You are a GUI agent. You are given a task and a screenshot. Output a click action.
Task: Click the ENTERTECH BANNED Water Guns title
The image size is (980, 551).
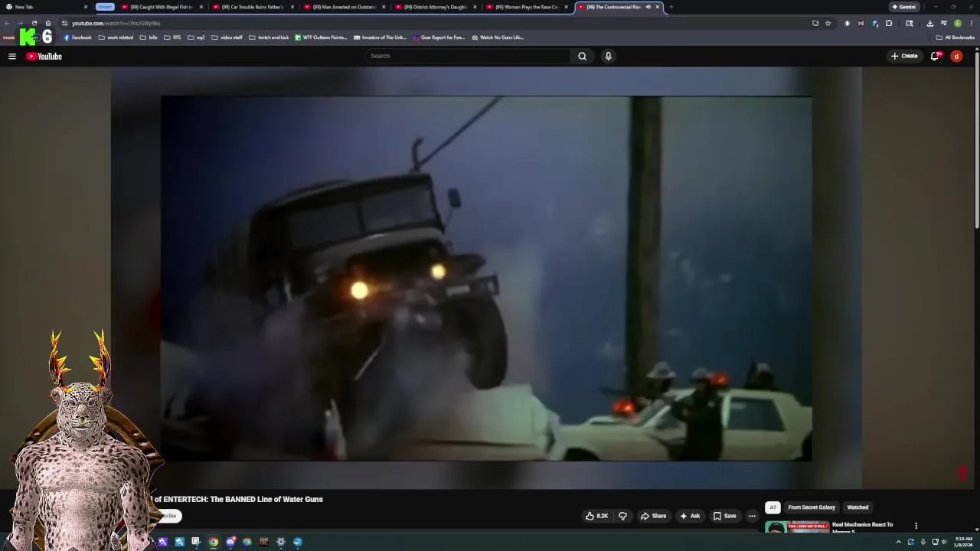[x=238, y=499]
